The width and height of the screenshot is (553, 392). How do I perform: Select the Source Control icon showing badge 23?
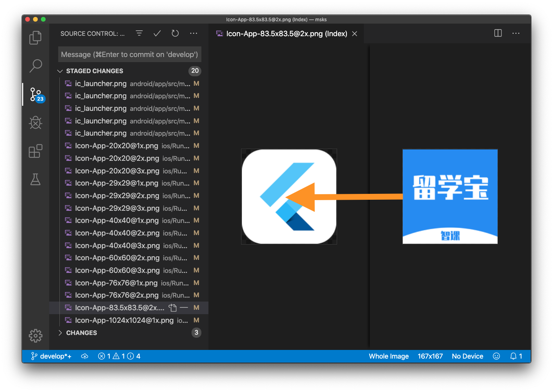tap(35, 94)
